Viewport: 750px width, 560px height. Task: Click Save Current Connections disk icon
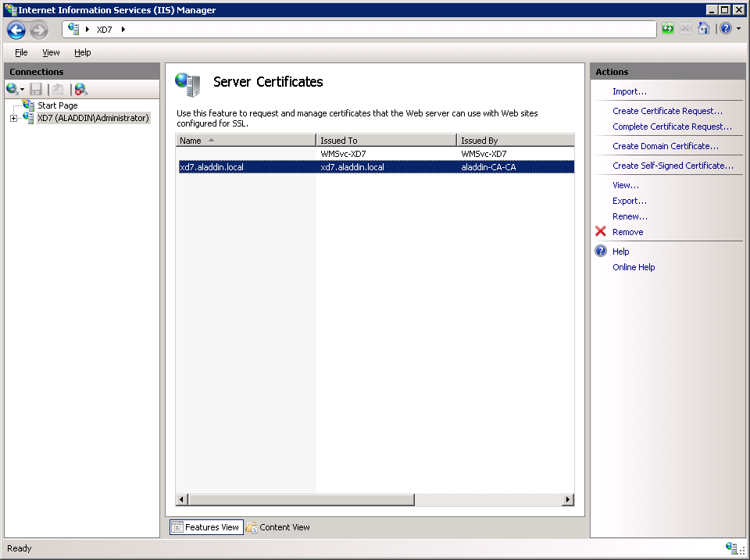click(36, 89)
